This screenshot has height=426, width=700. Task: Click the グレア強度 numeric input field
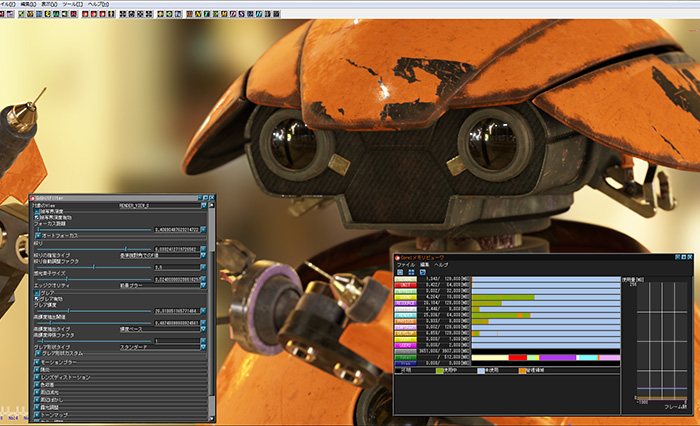177,310
